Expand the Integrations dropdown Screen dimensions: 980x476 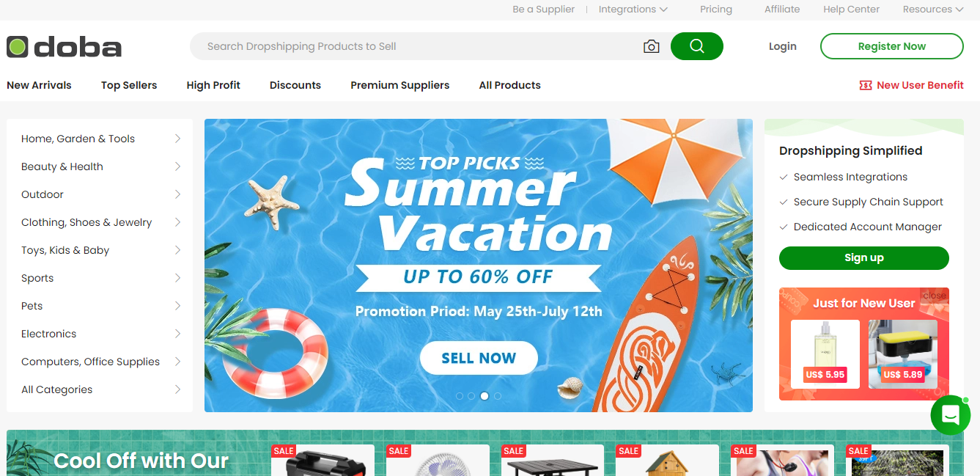click(633, 10)
